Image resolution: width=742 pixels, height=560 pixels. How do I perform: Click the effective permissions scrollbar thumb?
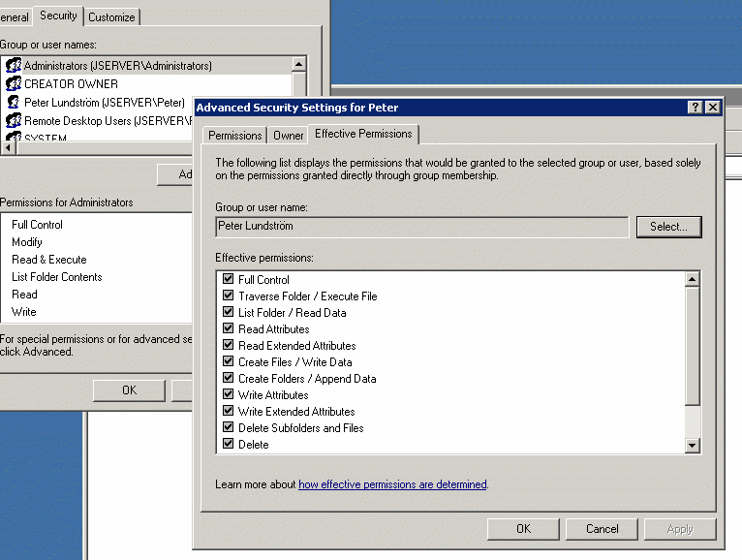point(693,346)
